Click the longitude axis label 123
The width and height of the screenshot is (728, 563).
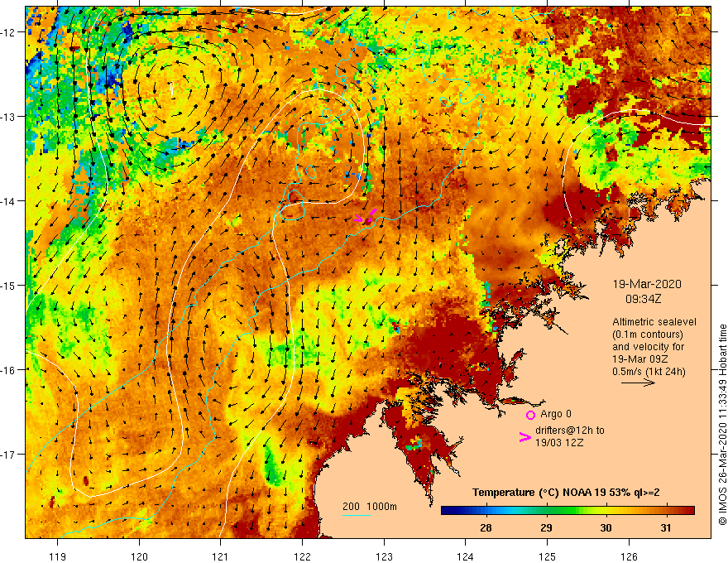[x=384, y=556]
